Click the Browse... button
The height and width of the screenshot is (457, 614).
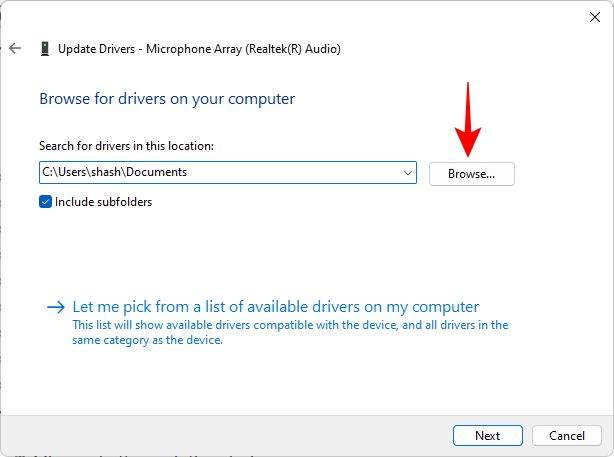(471, 173)
